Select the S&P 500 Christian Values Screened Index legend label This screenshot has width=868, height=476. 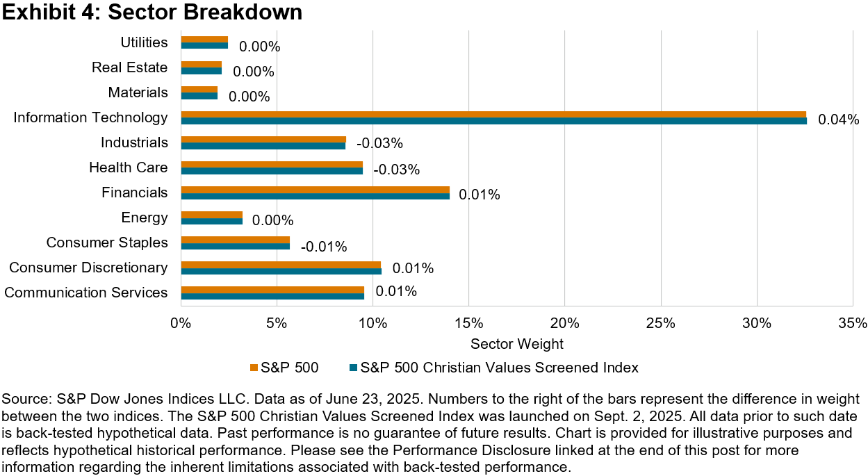(x=499, y=368)
